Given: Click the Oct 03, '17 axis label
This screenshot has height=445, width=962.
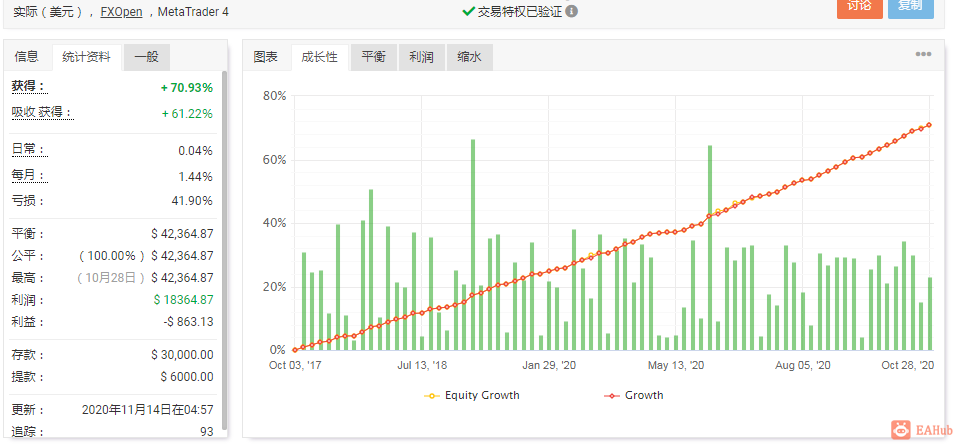Looking at the screenshot, I should (295, 365).
